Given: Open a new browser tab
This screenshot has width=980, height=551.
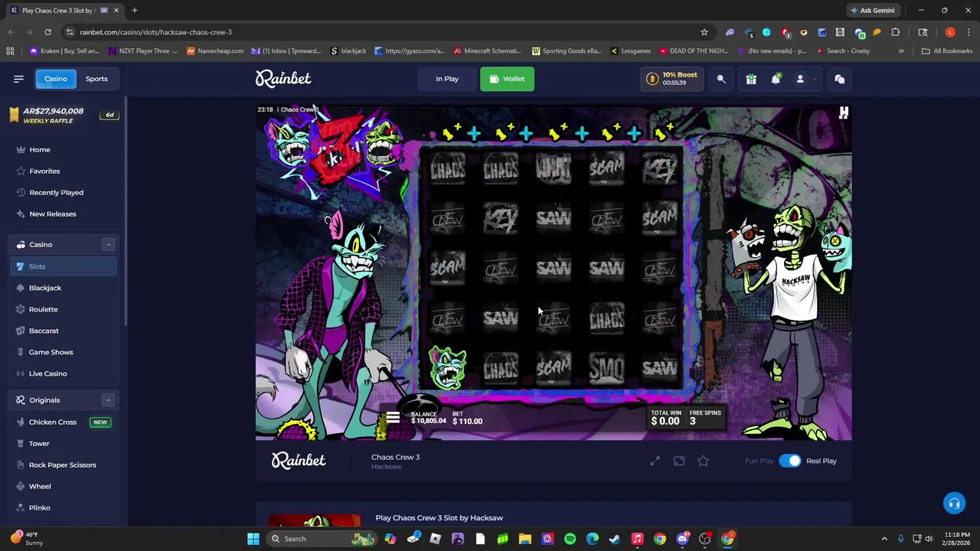Looking at the screenshot, I should click(134, 10).
